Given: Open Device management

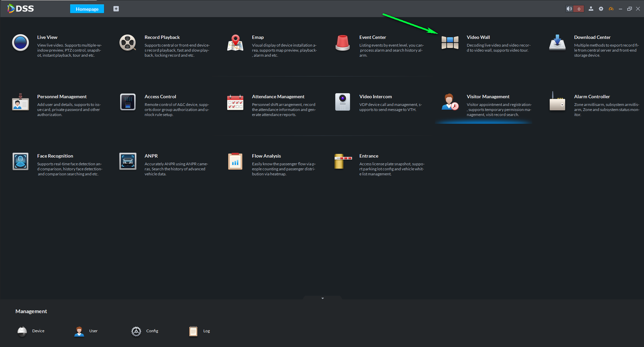Looking at the screenshot, I should [x=31, y=331].
